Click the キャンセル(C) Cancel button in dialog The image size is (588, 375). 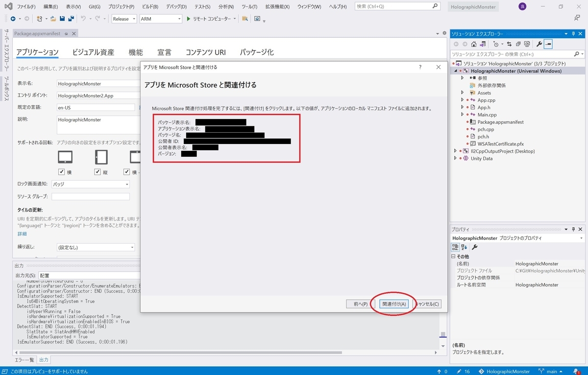pyautogui.click(x=427, y=304)
